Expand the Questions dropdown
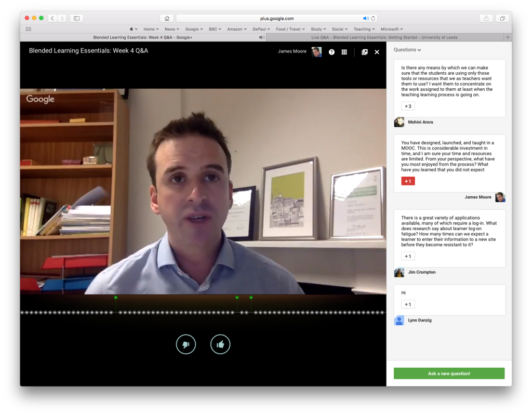 click(x=407, y=49)
